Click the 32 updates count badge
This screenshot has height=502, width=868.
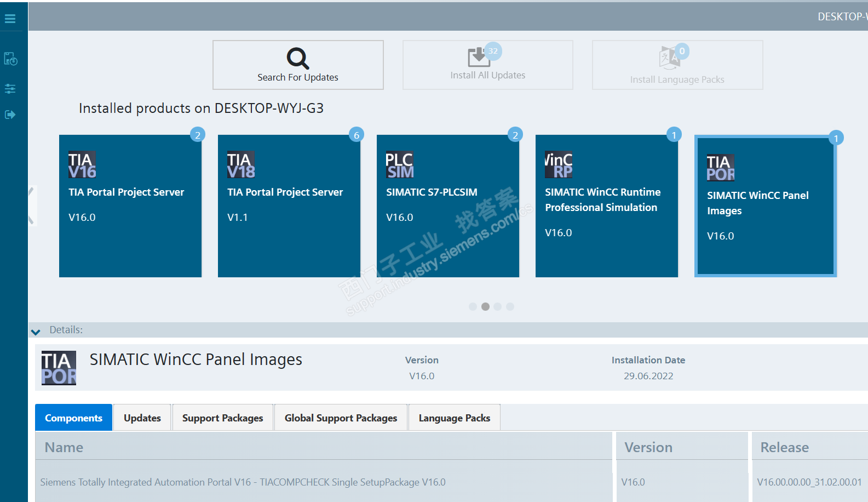coord(493,51)
